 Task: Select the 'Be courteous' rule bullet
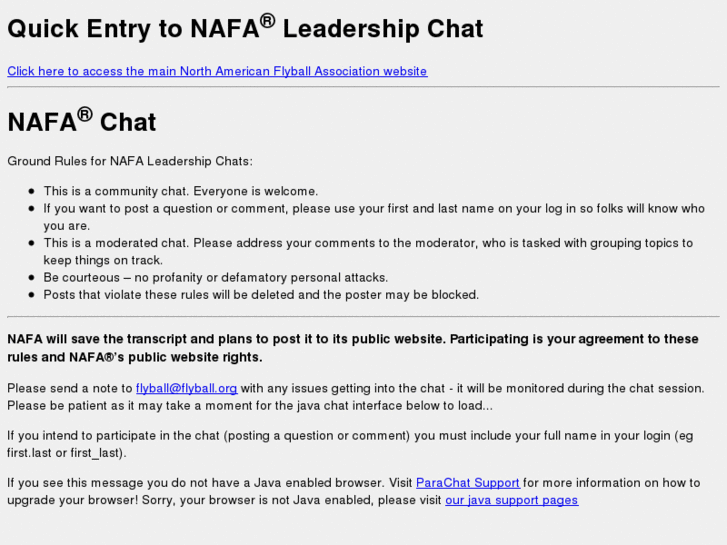[x=215, y=277]
